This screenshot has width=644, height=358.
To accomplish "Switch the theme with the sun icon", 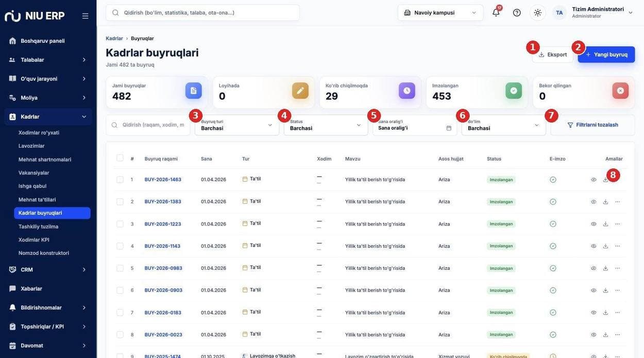I will point(538,12).
